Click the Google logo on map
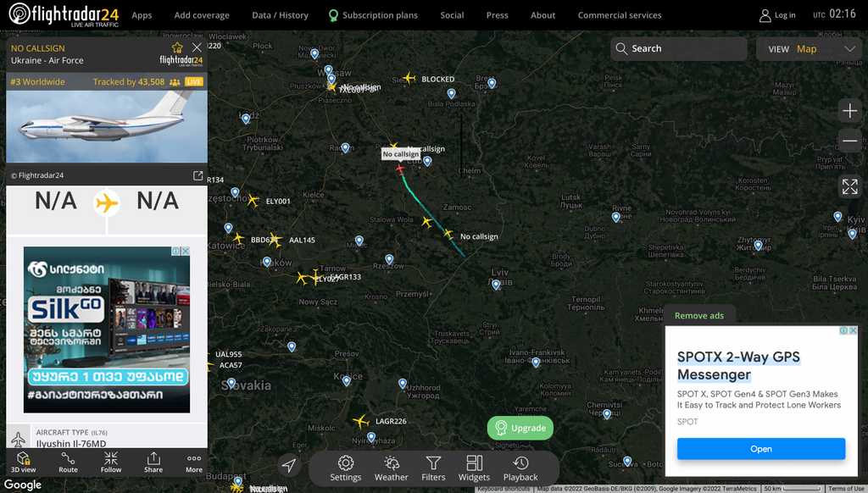Image resolution: width=868 pixels, height=493 pixels. [x=23, y=485]
